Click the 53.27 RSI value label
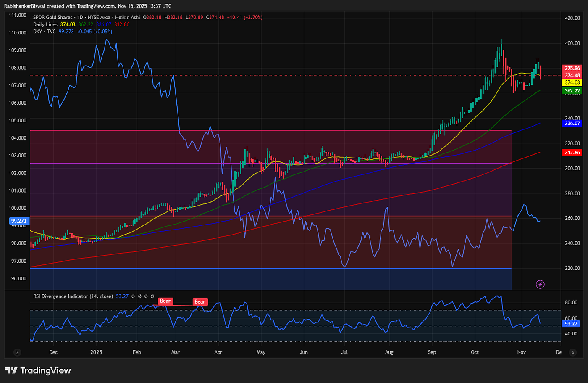 571,324
